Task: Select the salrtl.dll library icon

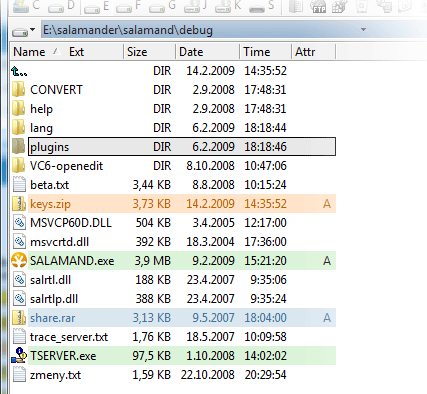Action: tap(19, 280)
